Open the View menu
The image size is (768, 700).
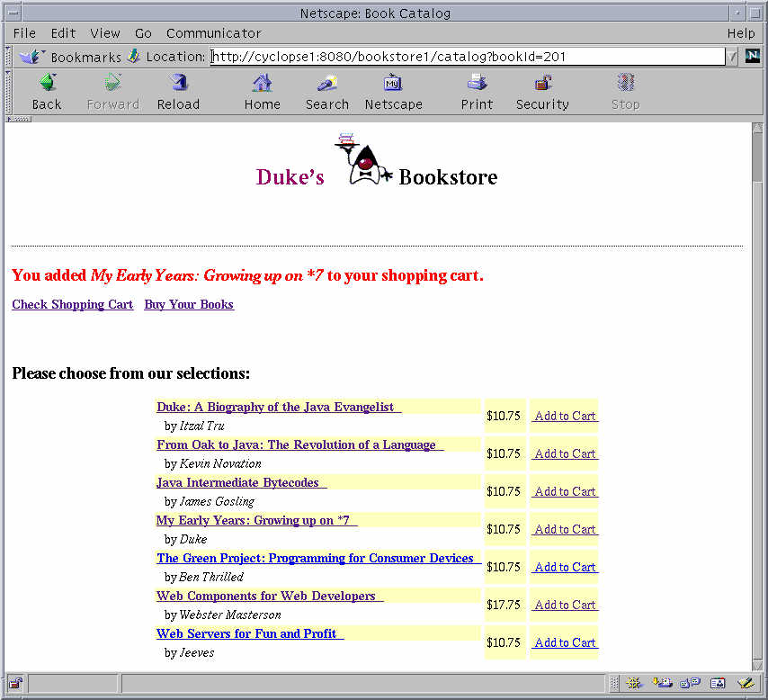click(104, 33)
